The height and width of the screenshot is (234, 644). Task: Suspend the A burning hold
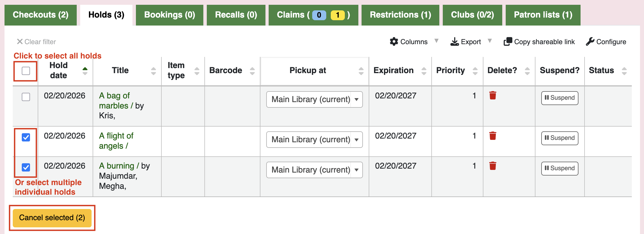[560, 168]
